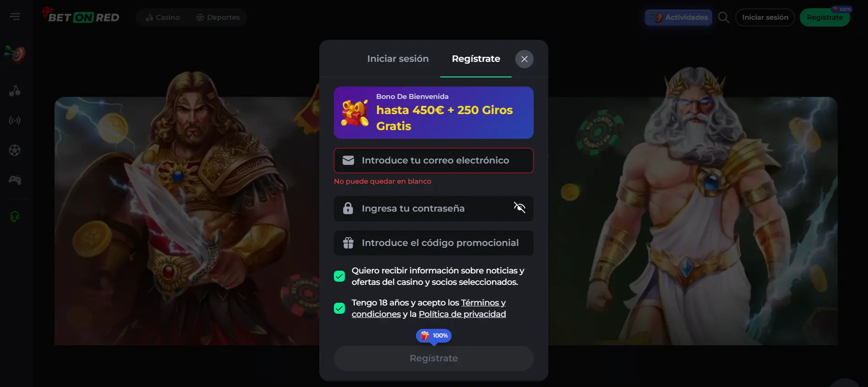Open the hamburger menu icon
This screenshot has height=387, width=868.
pos(15,17)
